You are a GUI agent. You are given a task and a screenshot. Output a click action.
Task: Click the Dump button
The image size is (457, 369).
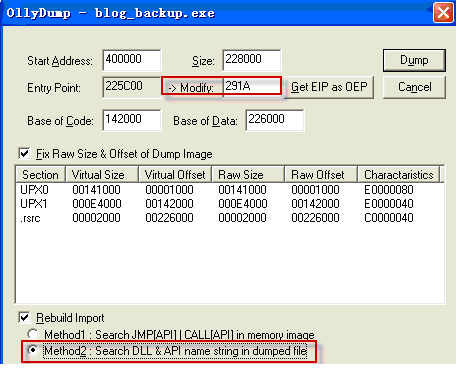(414, 60)
